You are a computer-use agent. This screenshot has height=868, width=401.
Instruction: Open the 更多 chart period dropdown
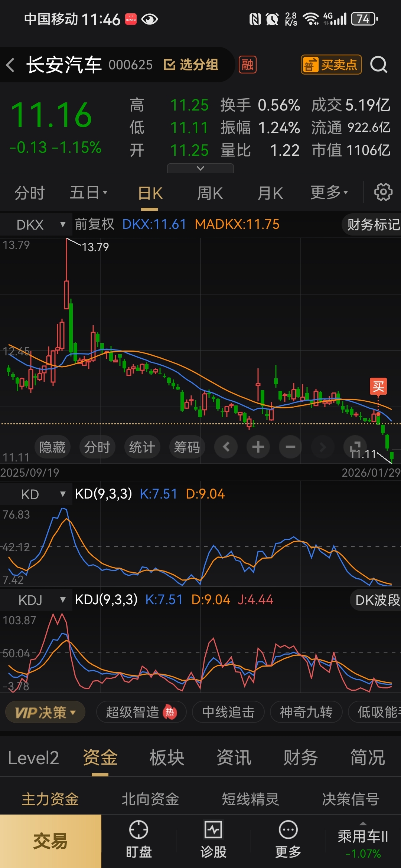(329, 193)
